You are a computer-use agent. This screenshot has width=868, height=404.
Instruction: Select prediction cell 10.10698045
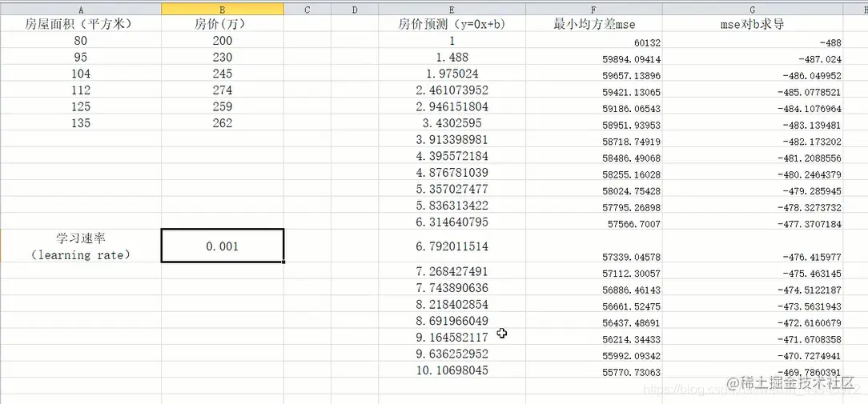coord(452,370)
